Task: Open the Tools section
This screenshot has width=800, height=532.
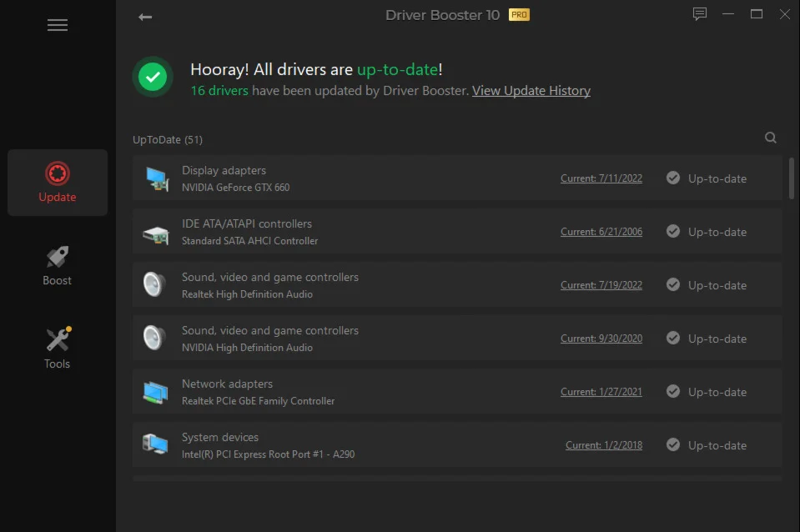Action: pos(57,349)
